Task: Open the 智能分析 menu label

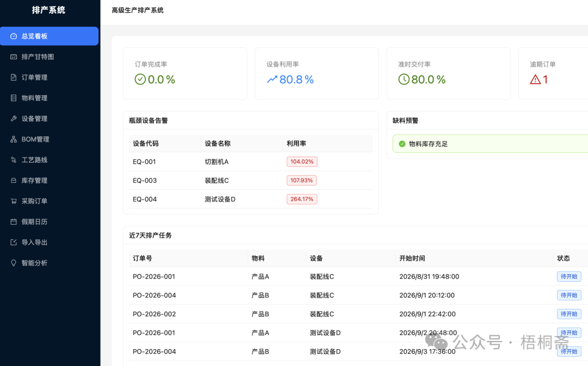Action: (34, 263)
